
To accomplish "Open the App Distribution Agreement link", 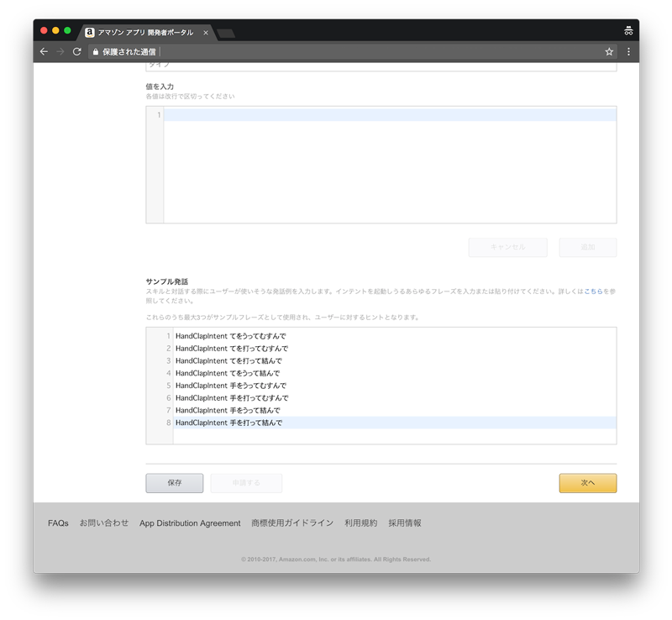I will pos(190,523).
